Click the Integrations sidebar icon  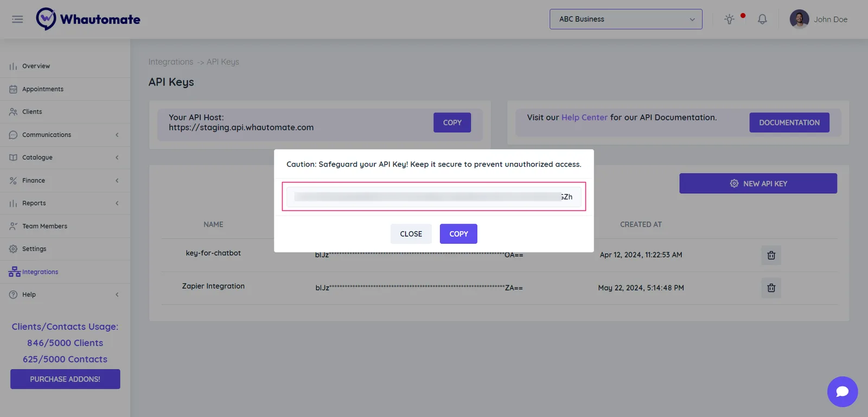15,271
